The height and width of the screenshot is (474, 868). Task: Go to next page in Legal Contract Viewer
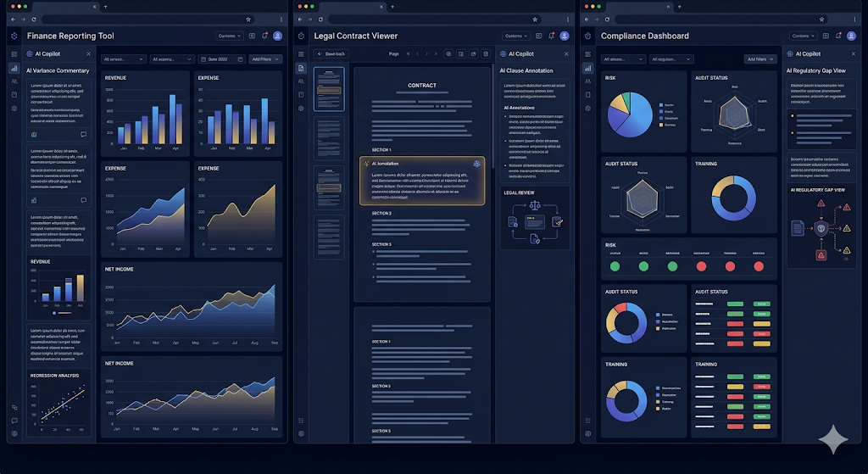click(426, 54)
